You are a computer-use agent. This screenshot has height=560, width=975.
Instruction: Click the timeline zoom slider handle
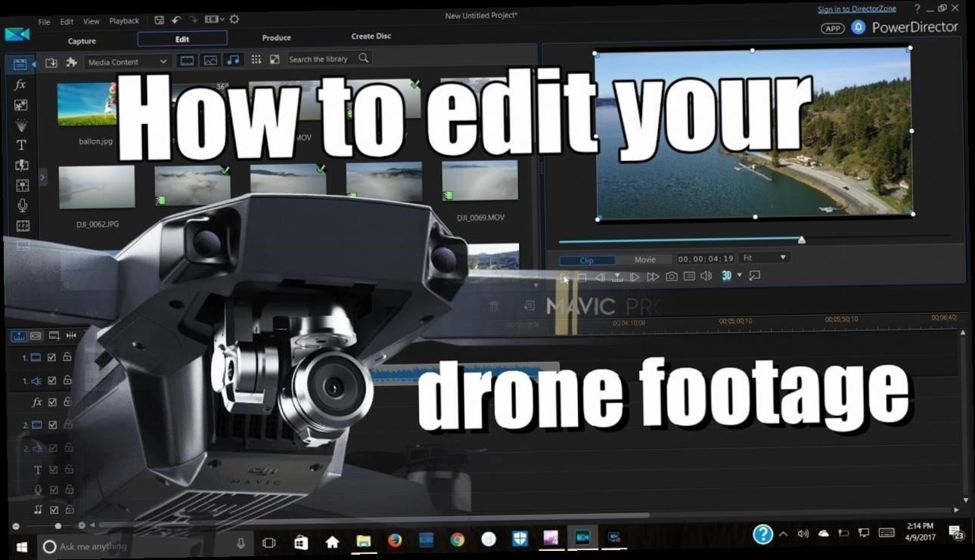tap(57, 526)
